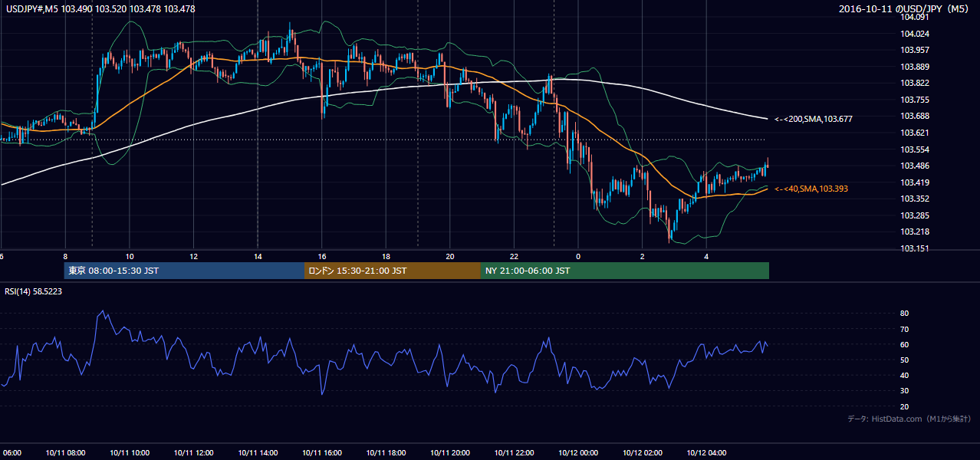Click price axis value 103.486
The image size is (980, 460).
tap(914, 166)
